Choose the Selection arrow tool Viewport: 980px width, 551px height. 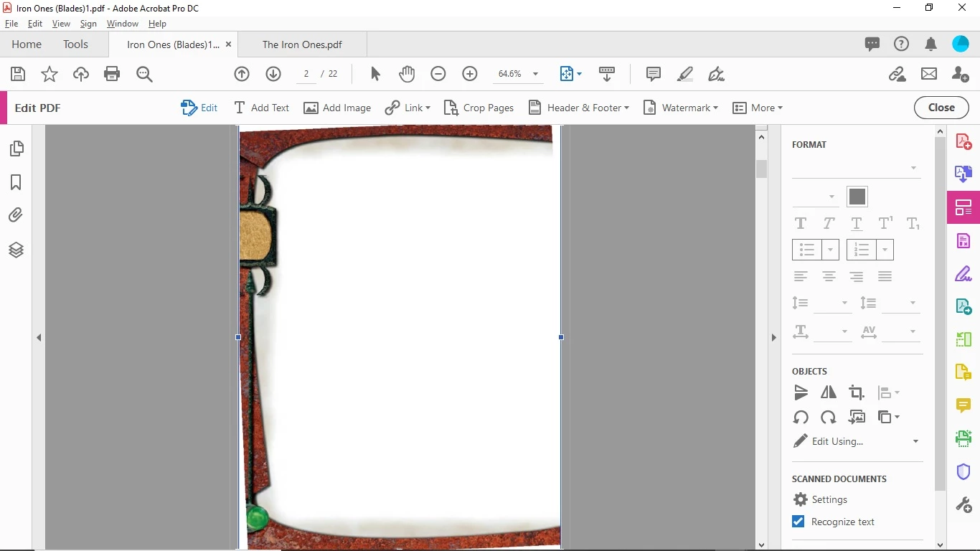[x=375, y=74]
